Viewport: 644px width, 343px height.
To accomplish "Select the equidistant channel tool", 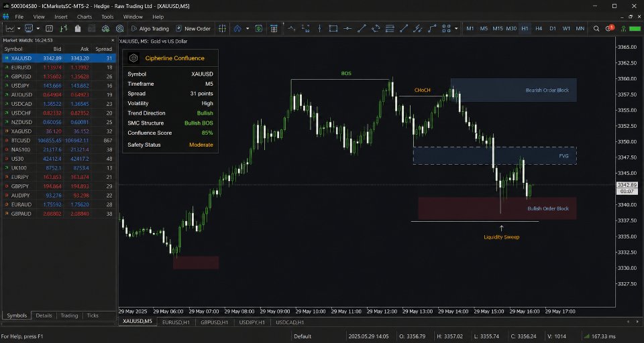I will (418, 29).
